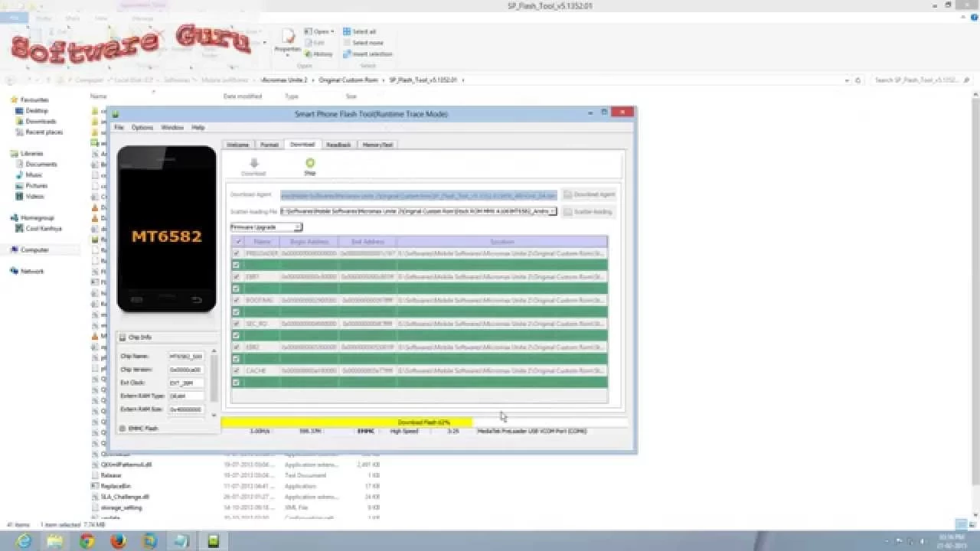Click Begin Address column header

point(309,242)
